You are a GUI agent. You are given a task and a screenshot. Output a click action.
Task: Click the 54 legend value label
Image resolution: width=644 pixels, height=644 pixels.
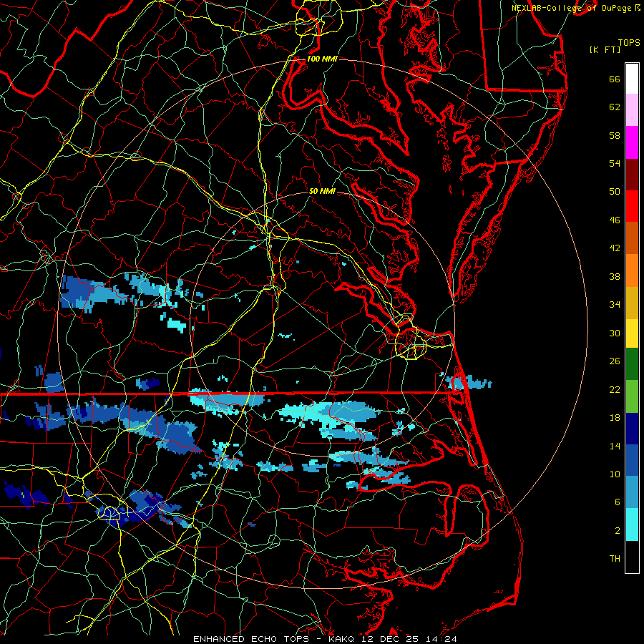[x=615, y=163]
